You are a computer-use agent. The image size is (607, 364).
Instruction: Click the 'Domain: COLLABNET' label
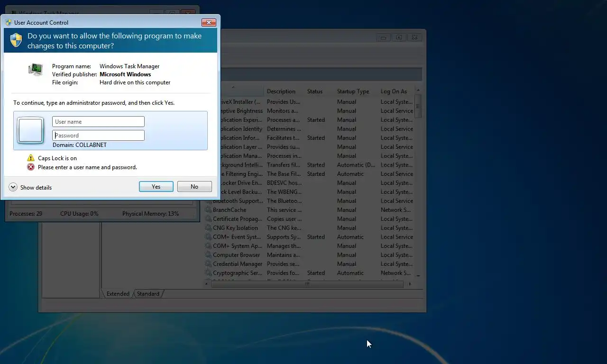[80, 145]
